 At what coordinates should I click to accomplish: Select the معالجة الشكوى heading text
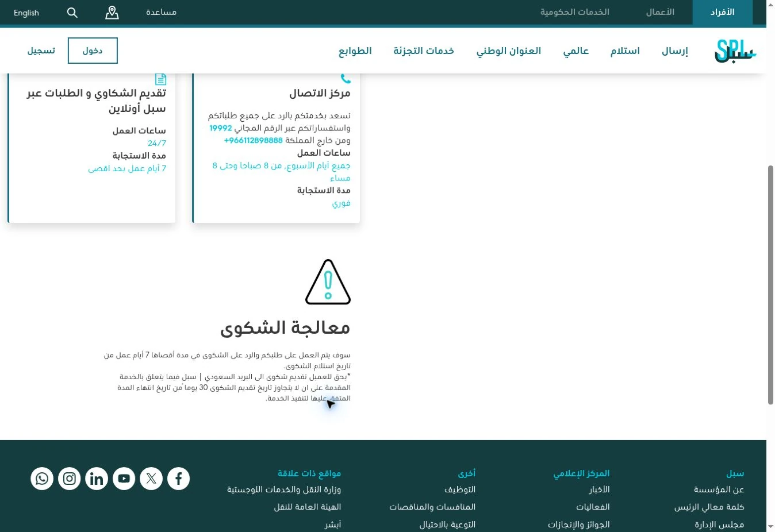pos(285,328)
